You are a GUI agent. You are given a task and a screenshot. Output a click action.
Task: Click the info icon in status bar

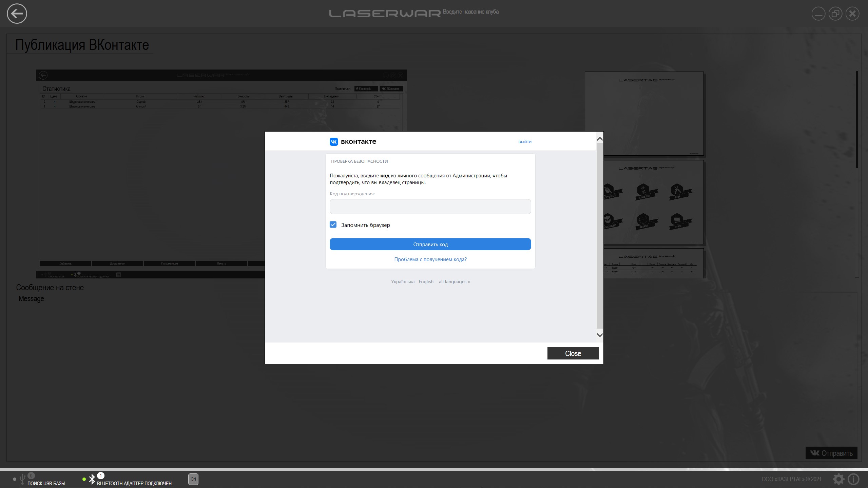pyautogui.click(x=853, y=479)
